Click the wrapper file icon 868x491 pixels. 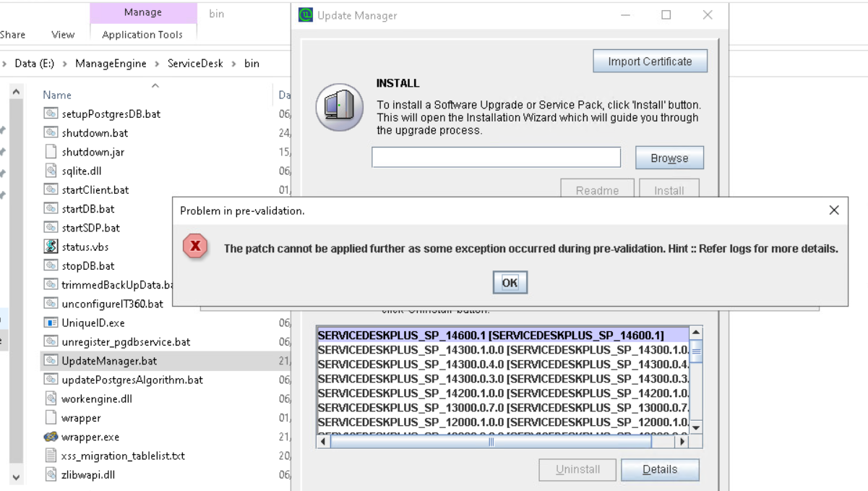coord(51,417)
